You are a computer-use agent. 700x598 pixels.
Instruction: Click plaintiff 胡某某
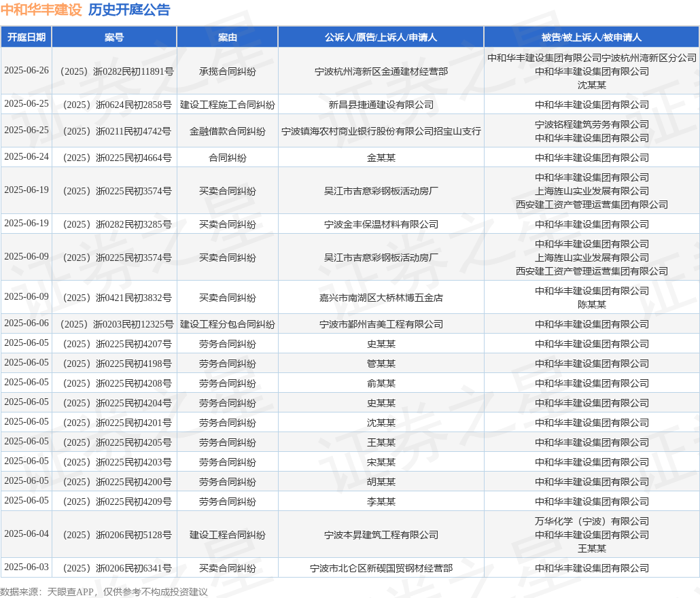(381, 482)
